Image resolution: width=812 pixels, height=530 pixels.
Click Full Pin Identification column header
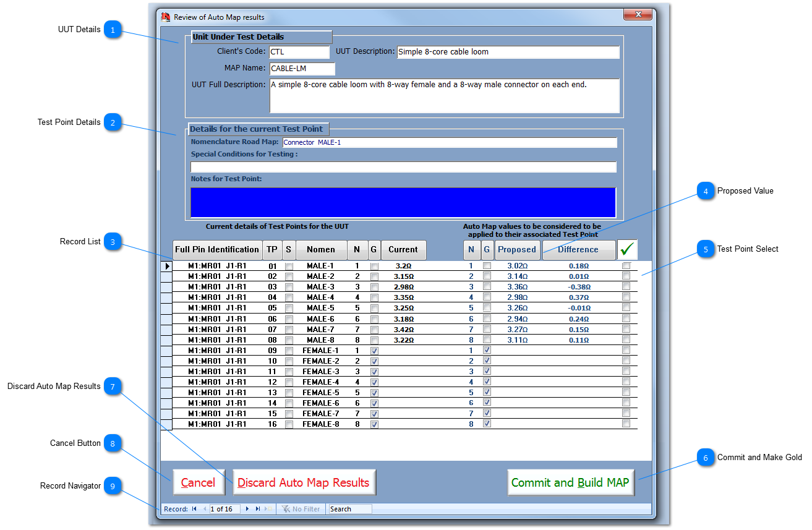217,249
